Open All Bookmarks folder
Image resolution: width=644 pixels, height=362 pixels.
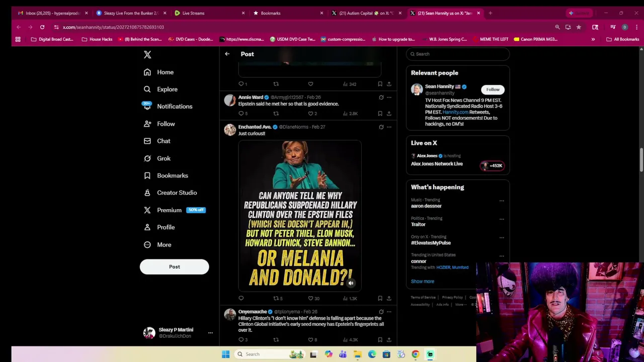point(623,39)
